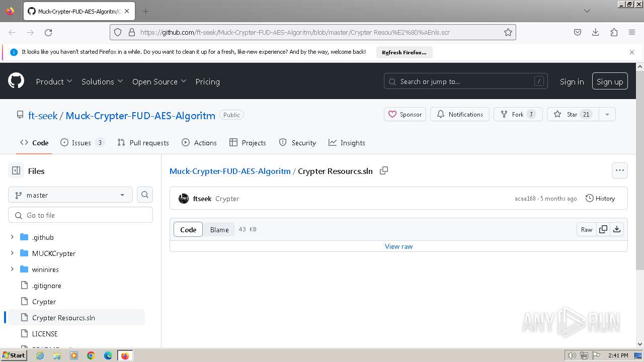Open the three-dot more file actions menu
The image size is (644, 362).
click(620, 170)
